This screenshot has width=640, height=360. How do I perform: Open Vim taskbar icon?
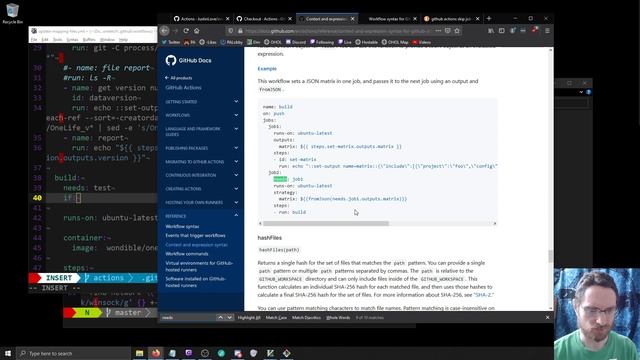point(270,353)
